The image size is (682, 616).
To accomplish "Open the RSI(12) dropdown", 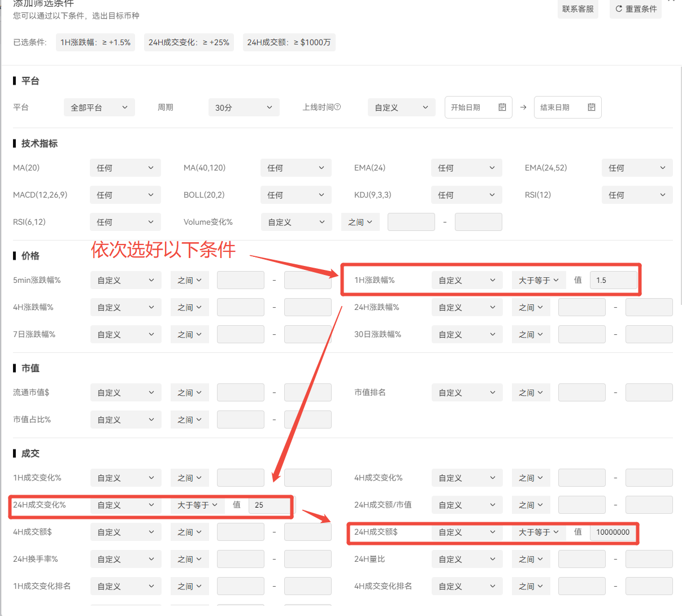I will (x=637, y=195).
